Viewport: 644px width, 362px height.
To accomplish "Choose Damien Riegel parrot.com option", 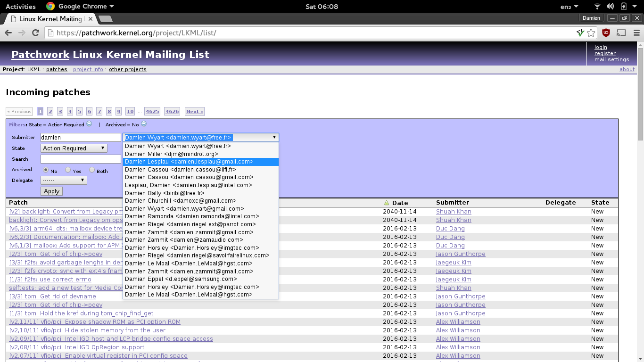I will pyautogui.click(x=201, y=224).
